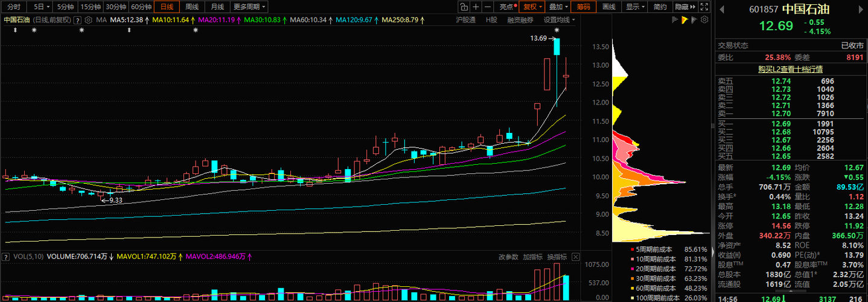The width and height of the screenshot is (868, 302).
Task: Click magenta 20周期前成本 color swatch
Action: point(633,269)
